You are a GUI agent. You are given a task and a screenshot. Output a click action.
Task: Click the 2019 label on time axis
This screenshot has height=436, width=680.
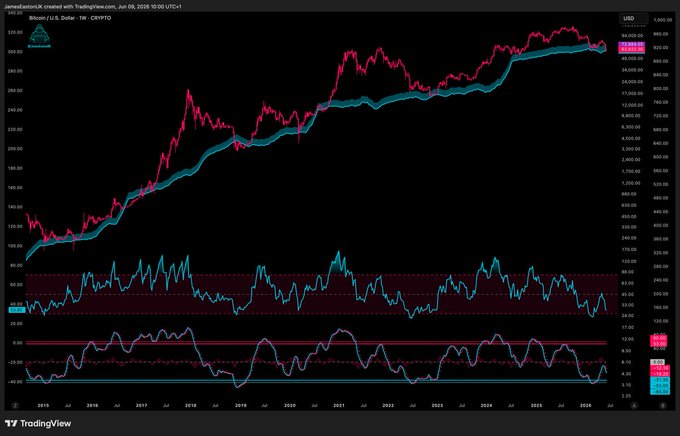[241, 406]
